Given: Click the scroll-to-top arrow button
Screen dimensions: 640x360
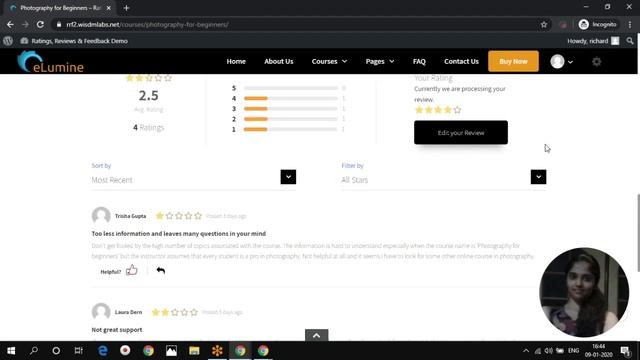Looking at the screenshot, I should (316, 335).
